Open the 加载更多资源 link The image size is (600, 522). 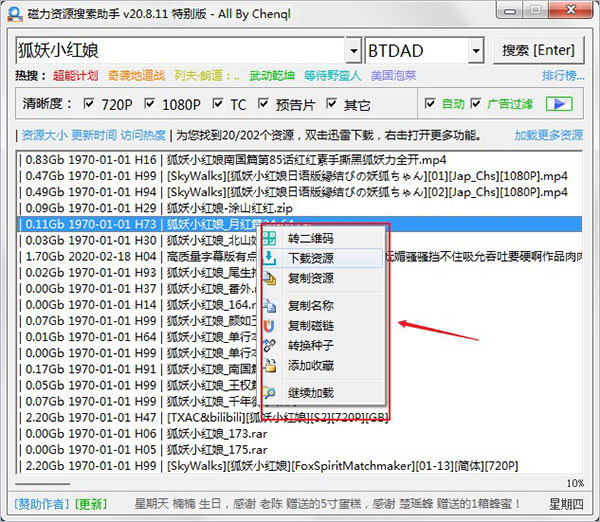coord(549,135)
